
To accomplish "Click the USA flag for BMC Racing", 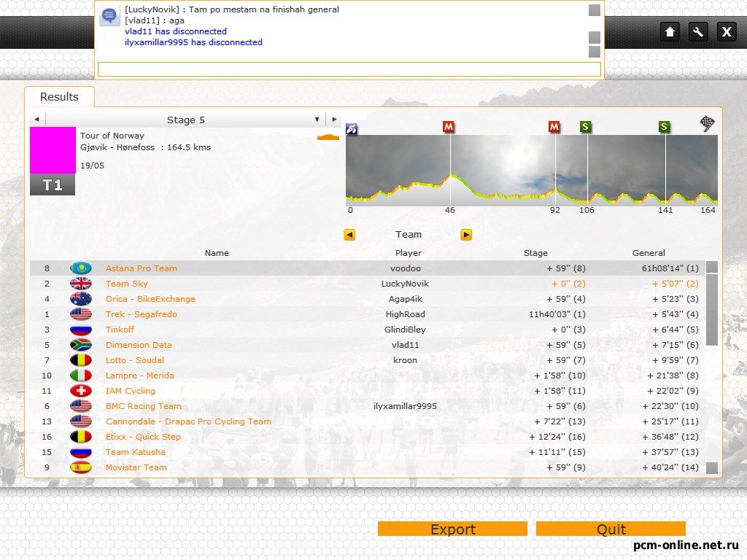I will click(81, 405).
